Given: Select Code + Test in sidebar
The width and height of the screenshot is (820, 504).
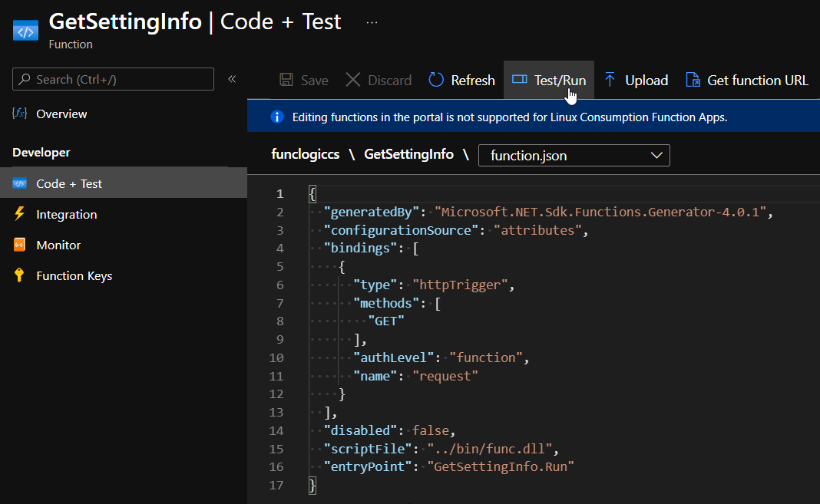Looking at the screenshot, I should 69,183.
